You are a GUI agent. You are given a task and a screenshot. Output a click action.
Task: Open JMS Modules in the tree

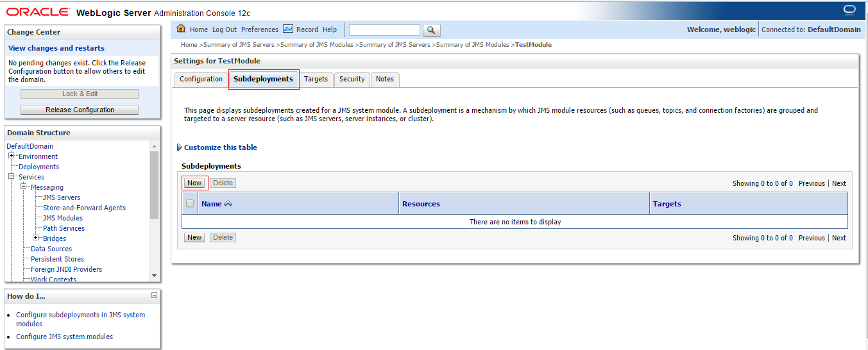[63, 218]
